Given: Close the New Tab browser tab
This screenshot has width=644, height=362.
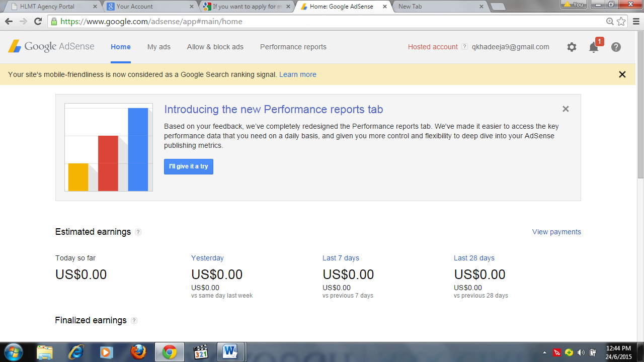Looking at the screenshot, I should pyautogui.click(x=481, y=7).
